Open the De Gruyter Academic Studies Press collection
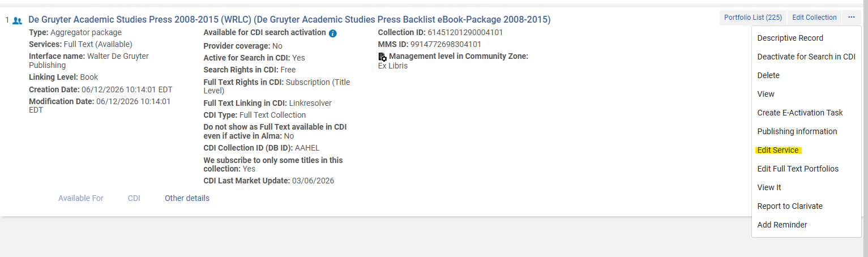Image resolution: width=868 pixels, height=257 pixels. tap(289, 20)
